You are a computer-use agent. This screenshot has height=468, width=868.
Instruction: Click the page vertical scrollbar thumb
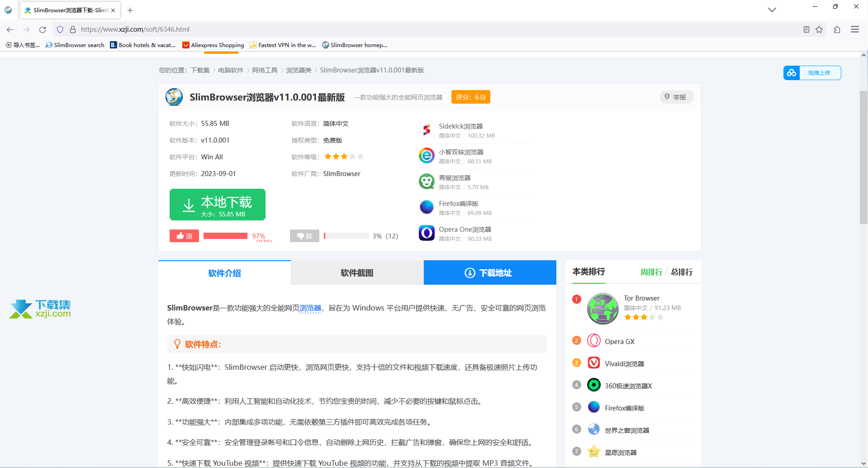tap(863, 157)
